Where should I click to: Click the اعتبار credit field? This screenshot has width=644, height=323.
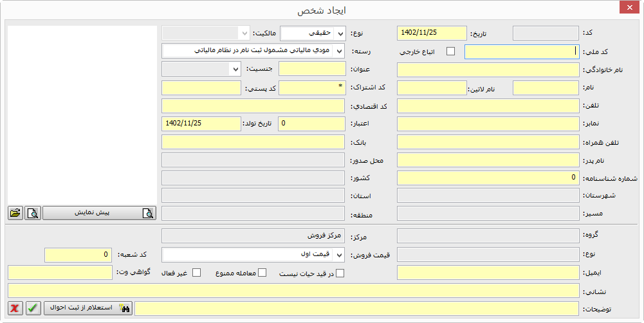pyautogui.click(x=312, y=124)
